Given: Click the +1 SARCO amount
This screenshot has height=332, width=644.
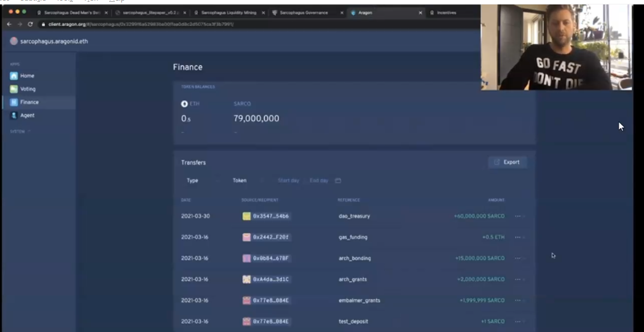Looking at the screenshot, I should (492, 321).
